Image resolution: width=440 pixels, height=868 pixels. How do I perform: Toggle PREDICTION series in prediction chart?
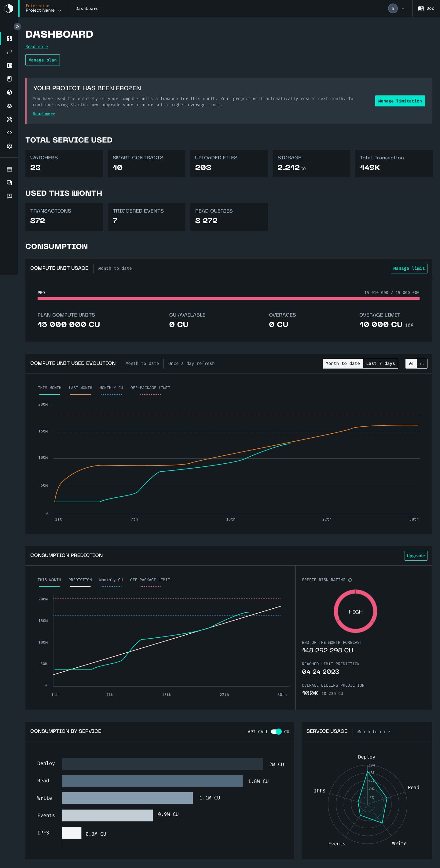coord(80,582)
